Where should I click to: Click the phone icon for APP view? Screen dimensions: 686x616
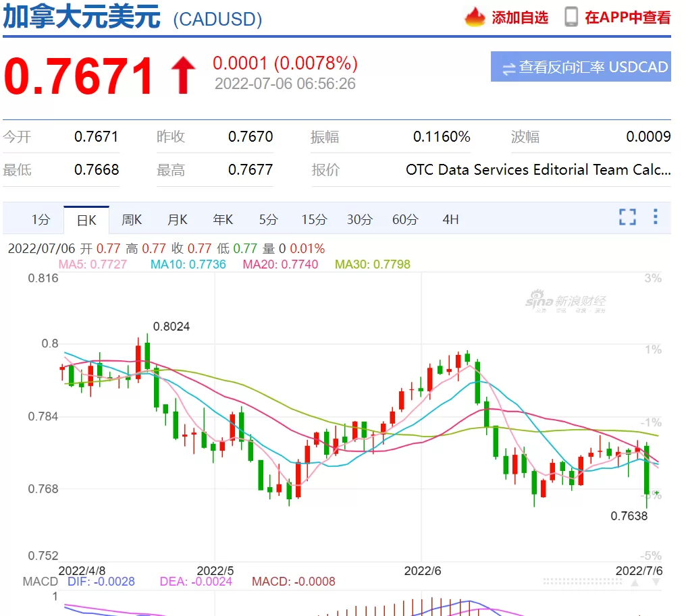[x=571, y=17]
